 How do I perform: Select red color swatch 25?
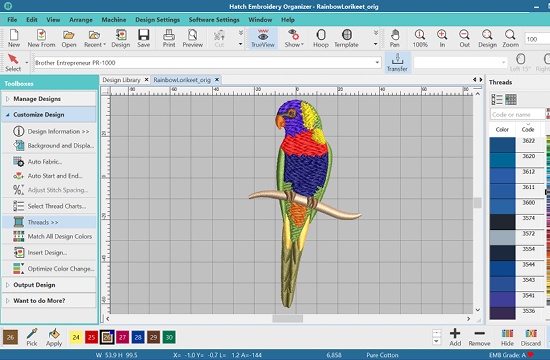click(x=91, y=338)
